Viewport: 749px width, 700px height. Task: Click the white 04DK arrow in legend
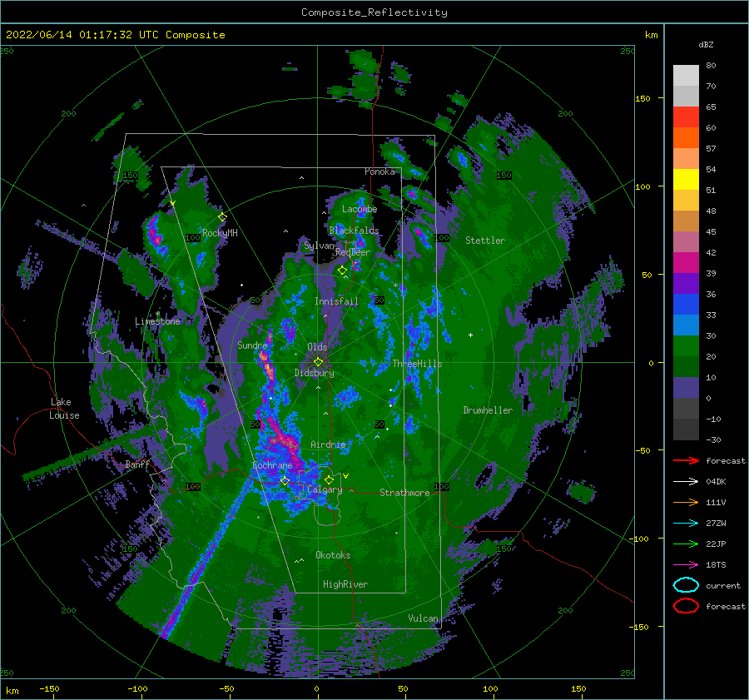686,481
